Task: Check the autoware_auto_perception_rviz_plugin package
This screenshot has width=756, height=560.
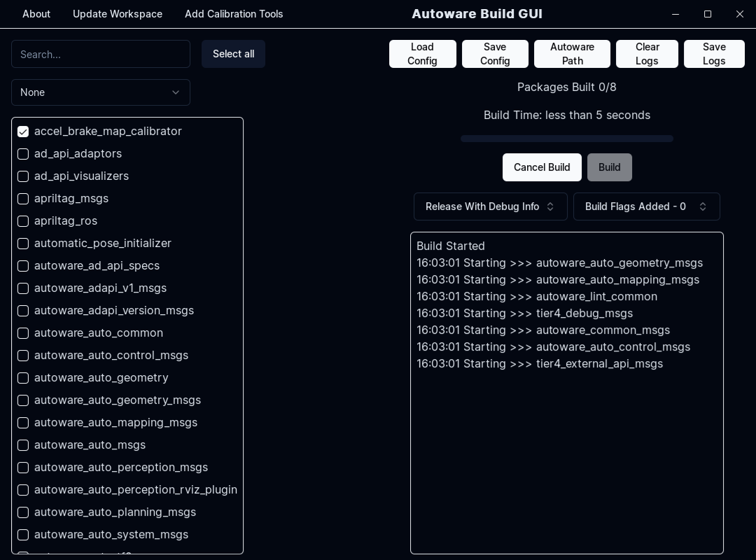Action: (23, 490)
